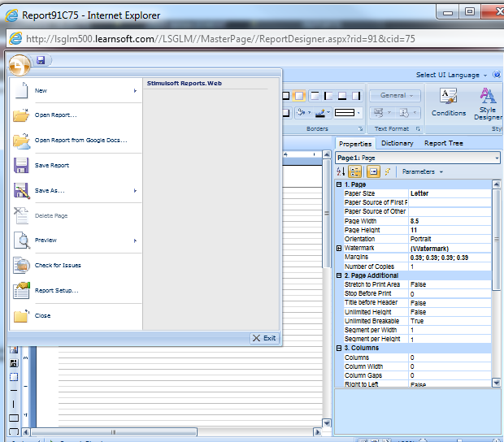This screenshot has height=442, width=504.
Task: Open the help icon beside UI language
Action: (497, 75)
